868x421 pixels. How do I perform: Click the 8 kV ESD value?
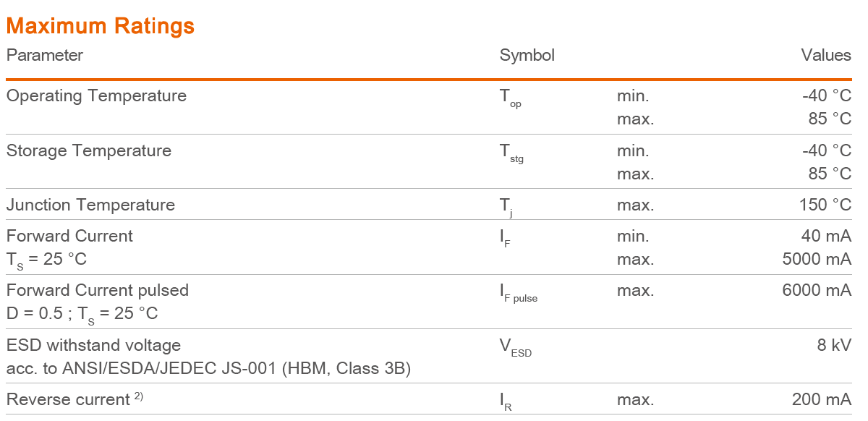click(x=834, y=344)
